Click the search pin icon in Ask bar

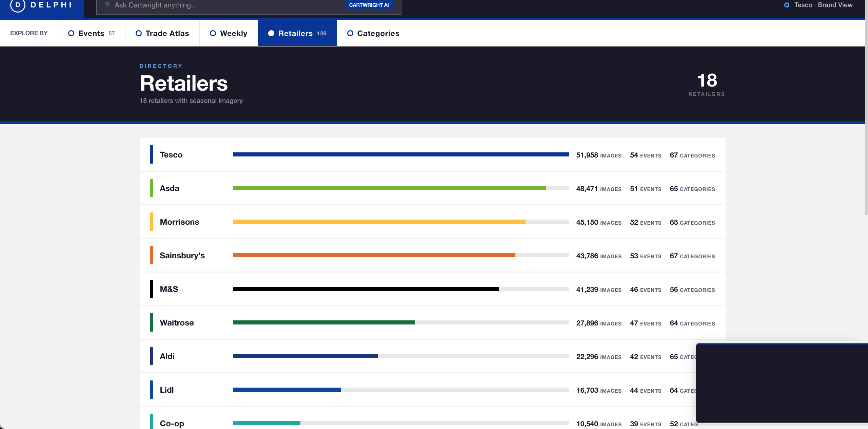(x=107, y=5)
